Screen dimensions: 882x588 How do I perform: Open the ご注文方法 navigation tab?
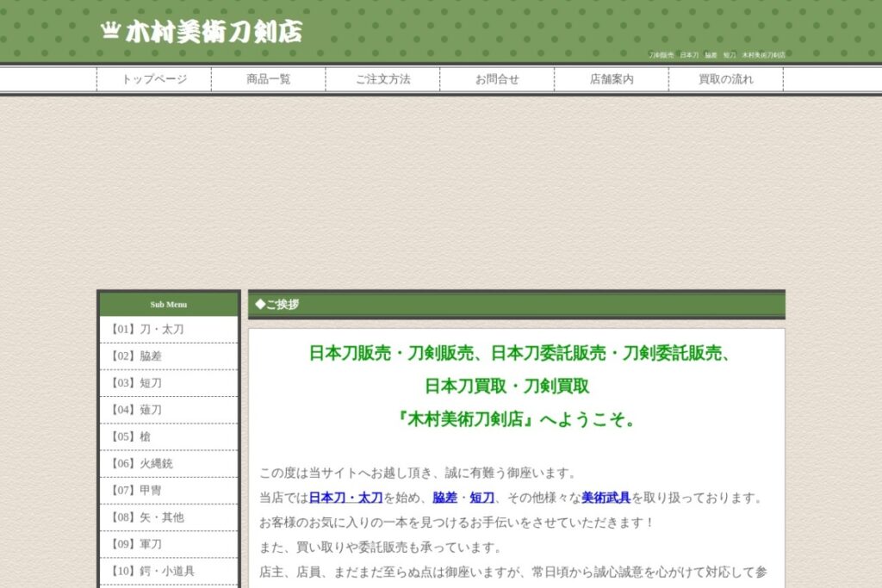click(383, 79)
